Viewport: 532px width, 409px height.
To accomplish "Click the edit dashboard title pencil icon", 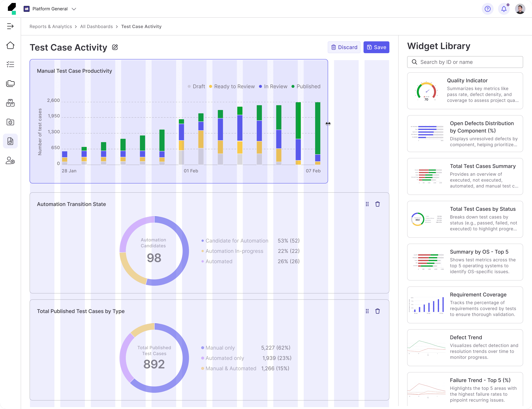I will click(x=115, y=47).
